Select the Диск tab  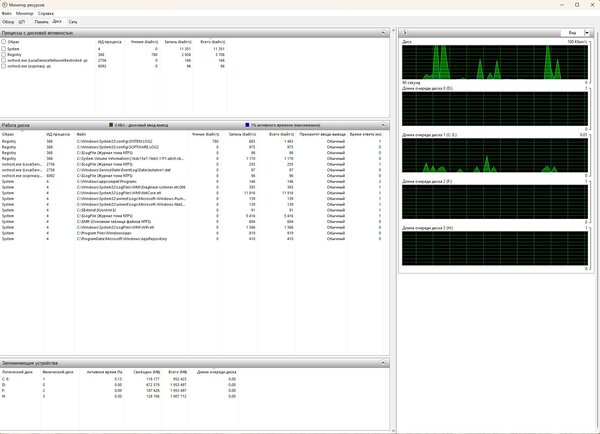pos(57,21)
